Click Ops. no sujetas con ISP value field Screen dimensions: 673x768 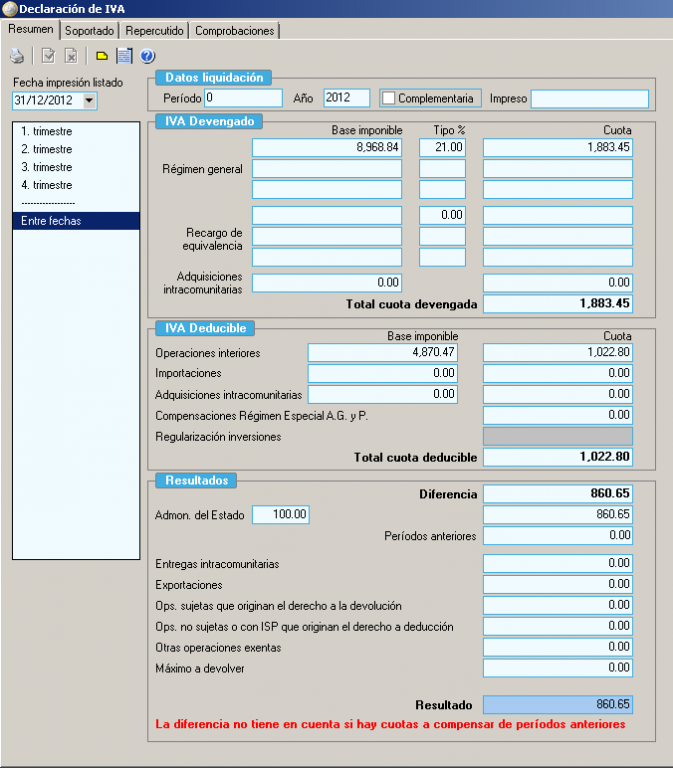[x=558, y=626]
